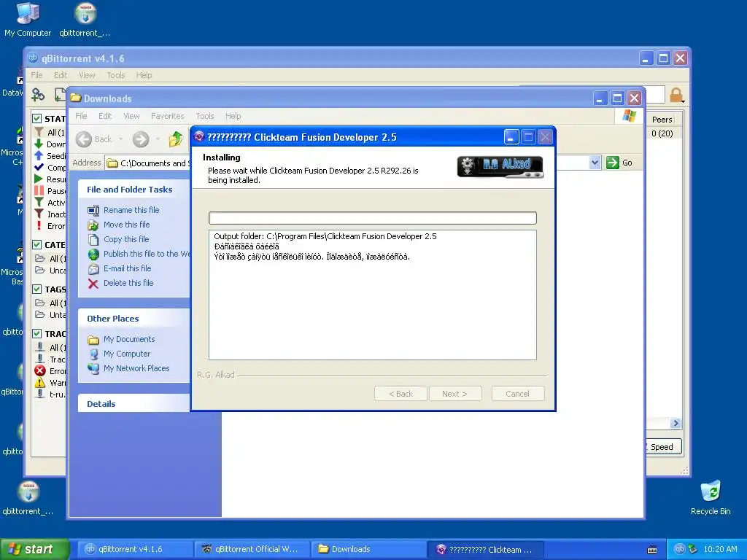Viewport: 747px width, 560px height.
Task: Click the Start button
Action: [34, 549]
